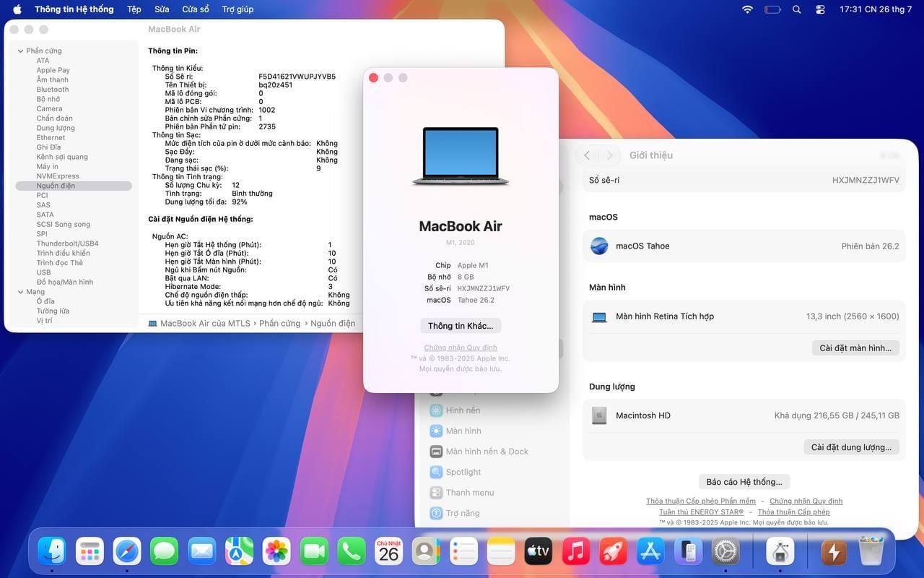Click the Wi-Fi icon in menu bar
The height and width of the screenshot is (578, 924).
click(x=747, y=9)
